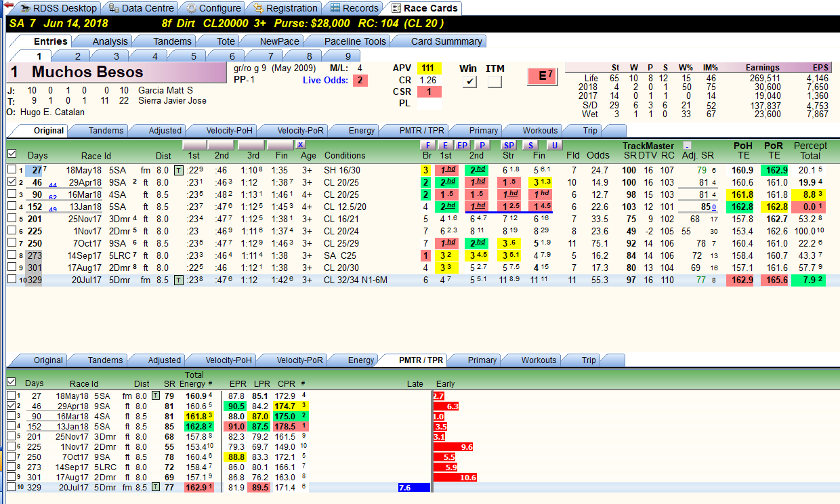Click the T icon in Original grid's 18May18 row
This screenshot has height=504, width=840.
click(178, 169)
